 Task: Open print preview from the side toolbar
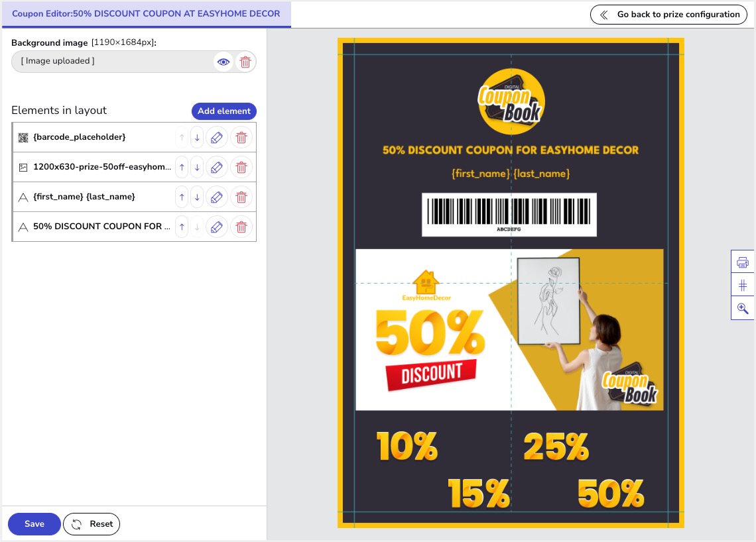743,262
